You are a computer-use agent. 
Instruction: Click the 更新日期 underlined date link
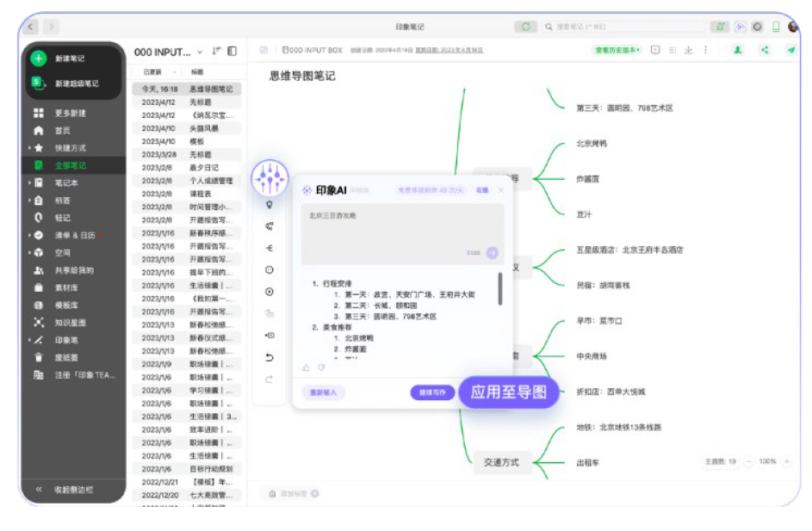tap(449, 50)
